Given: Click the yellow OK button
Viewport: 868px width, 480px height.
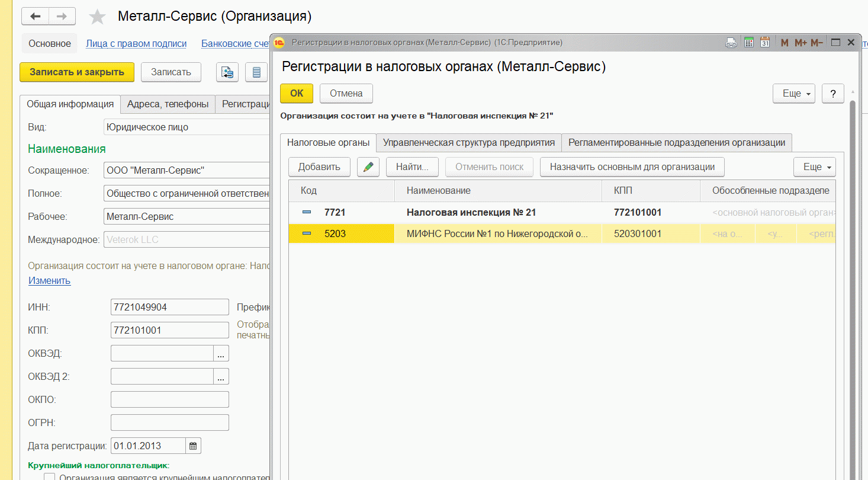Looking at the screenshot, I should [x=297, y=93].
